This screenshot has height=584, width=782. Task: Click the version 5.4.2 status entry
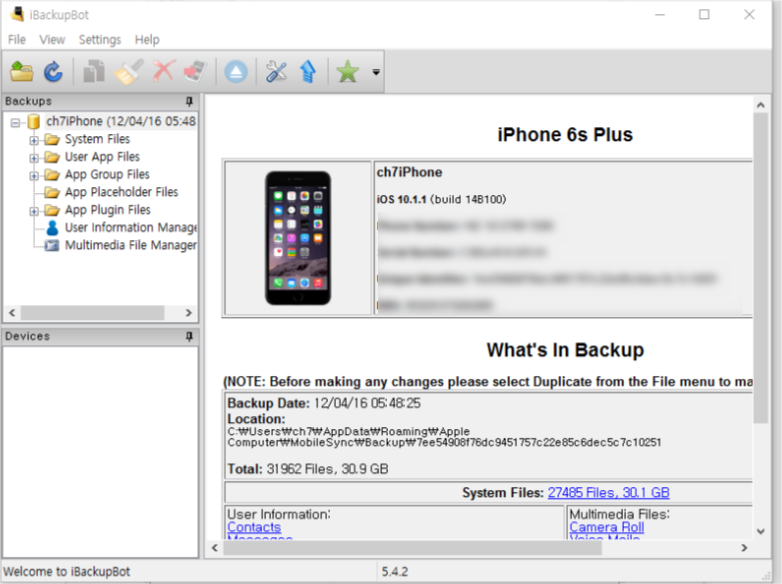pyautogui.click(x=394, y=572)
